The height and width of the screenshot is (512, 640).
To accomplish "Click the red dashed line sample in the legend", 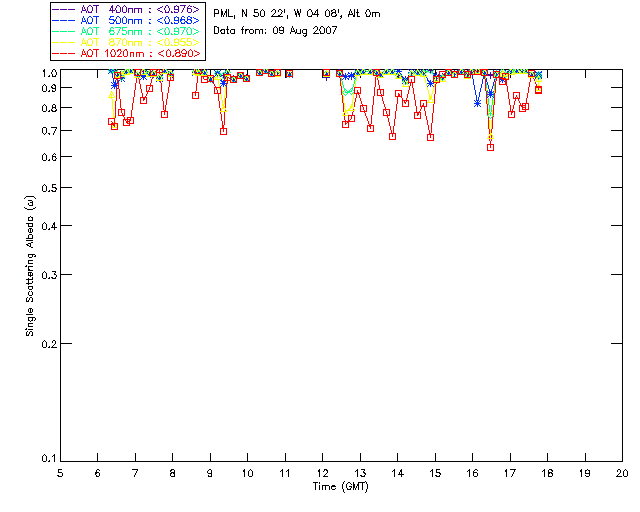I will [64, 53].
